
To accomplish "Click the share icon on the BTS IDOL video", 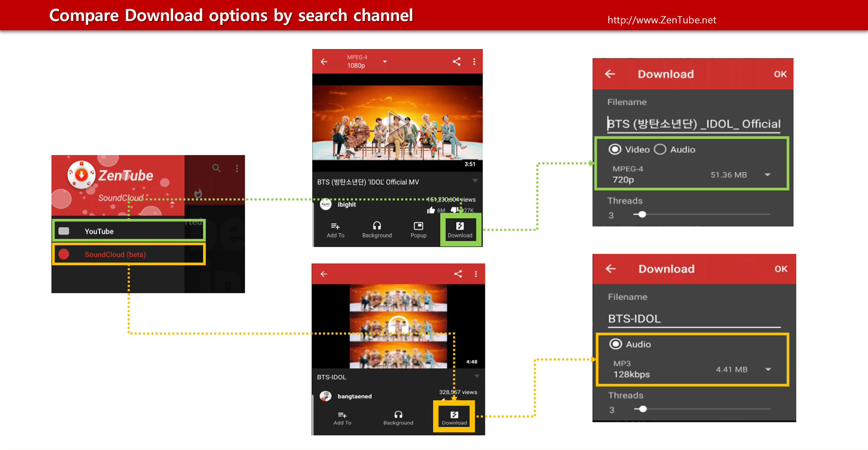I will pos(457,61).
